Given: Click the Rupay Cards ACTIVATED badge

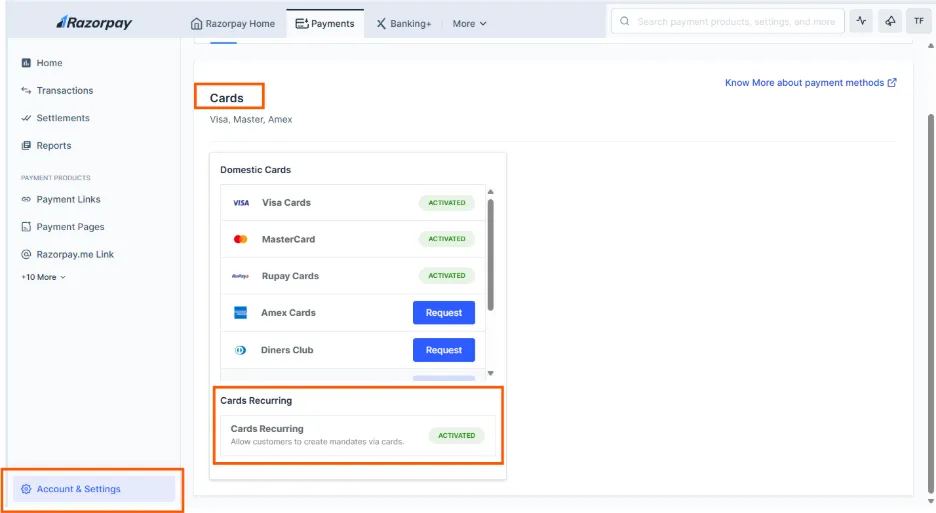Looking at the screenshot, I should [x=447, y=275].
